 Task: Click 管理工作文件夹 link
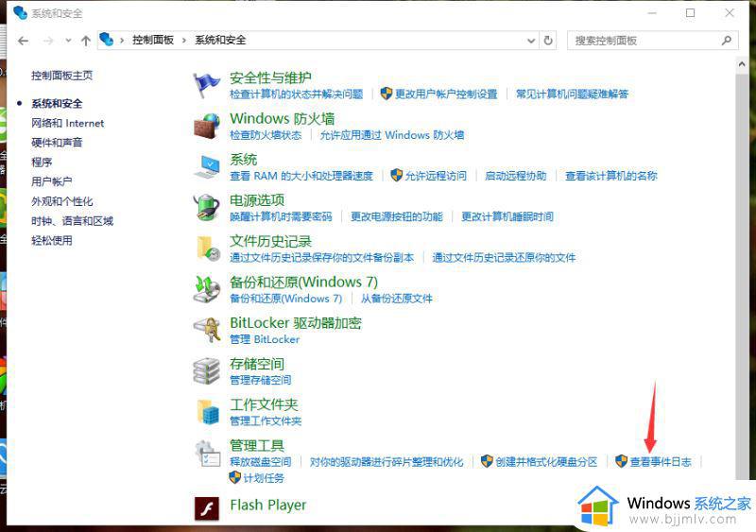266,421
